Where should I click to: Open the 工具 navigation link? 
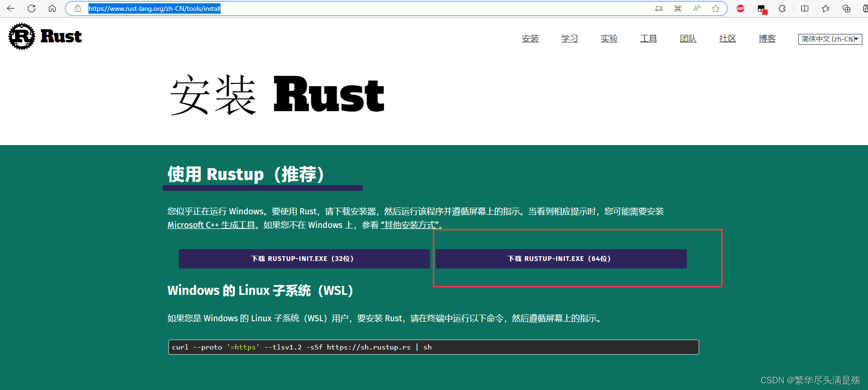pyautogui.click(x=649, y=39)
